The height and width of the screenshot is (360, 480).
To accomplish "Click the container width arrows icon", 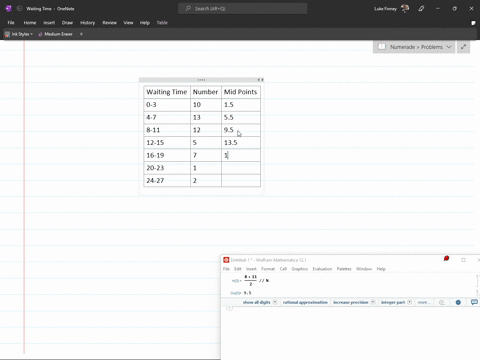I will click(260, 80).
